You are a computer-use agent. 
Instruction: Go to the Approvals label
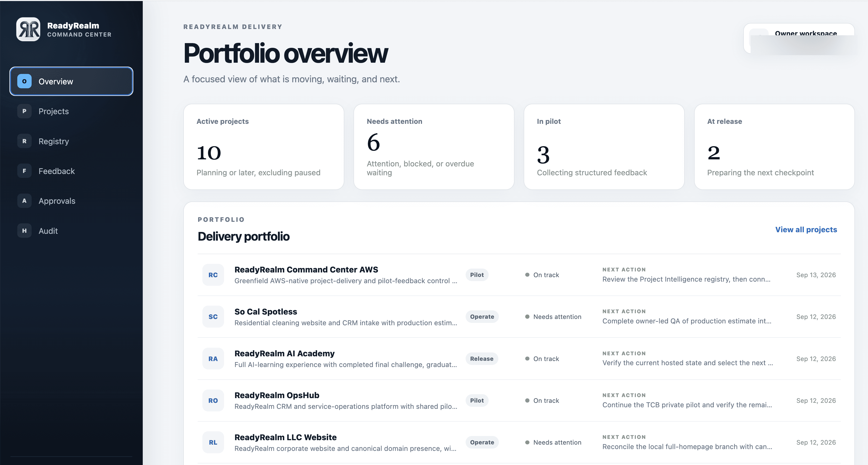[x=57, y=201]
